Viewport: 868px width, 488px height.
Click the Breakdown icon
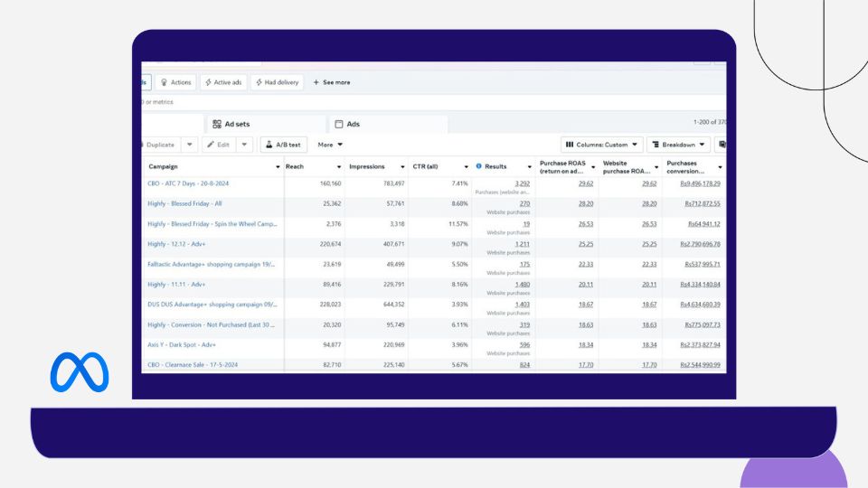tap(655, 145)
